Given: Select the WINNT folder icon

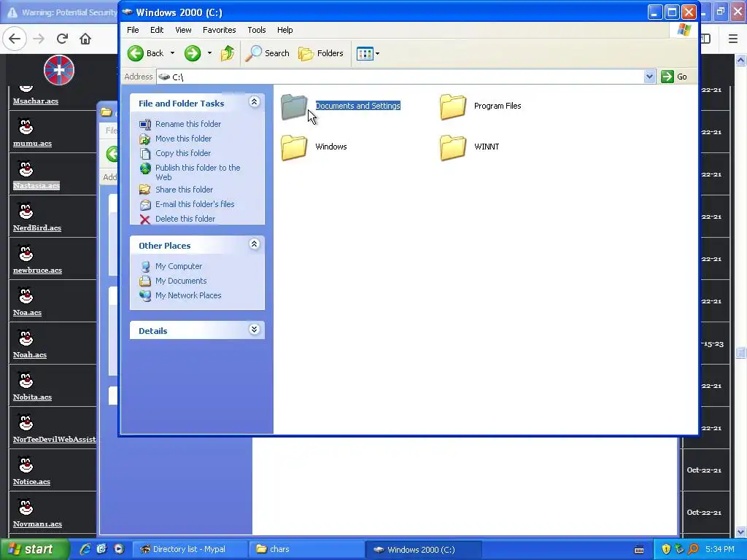Looking at the screenshot, I should 452,147.
